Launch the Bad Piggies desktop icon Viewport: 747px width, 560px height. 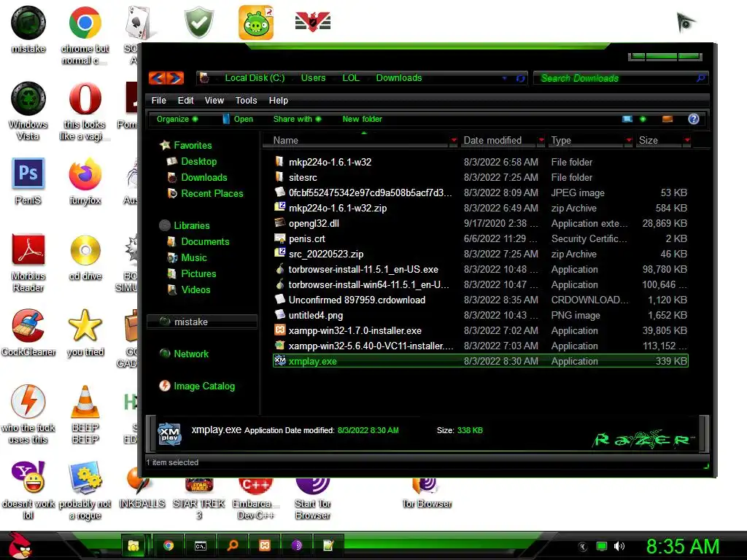point(256,23)
